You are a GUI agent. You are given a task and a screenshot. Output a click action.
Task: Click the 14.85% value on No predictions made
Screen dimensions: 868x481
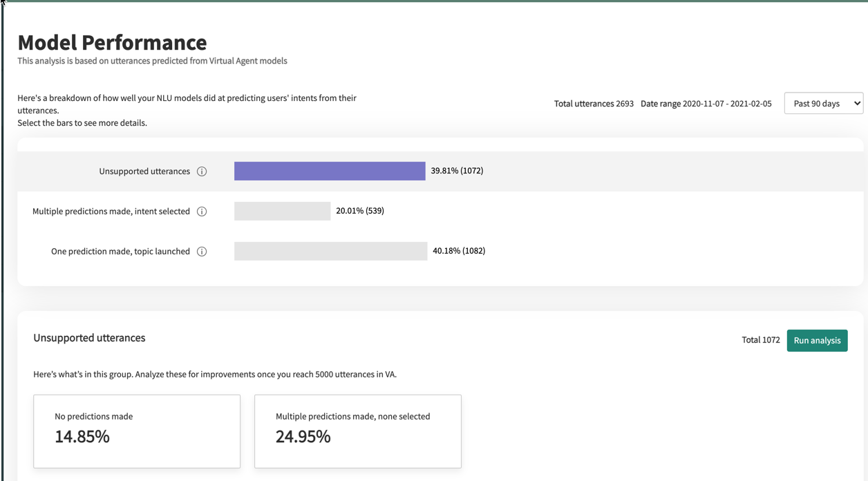(82, 437)
